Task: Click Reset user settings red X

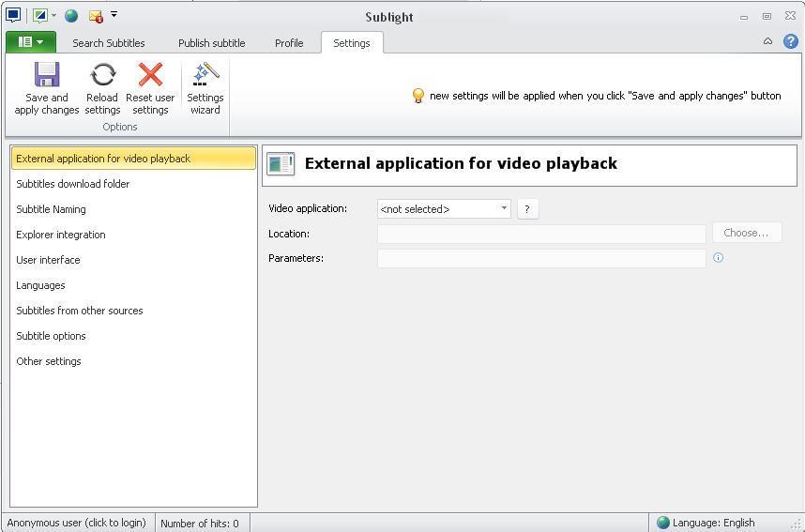Action: tap(150, 74)
